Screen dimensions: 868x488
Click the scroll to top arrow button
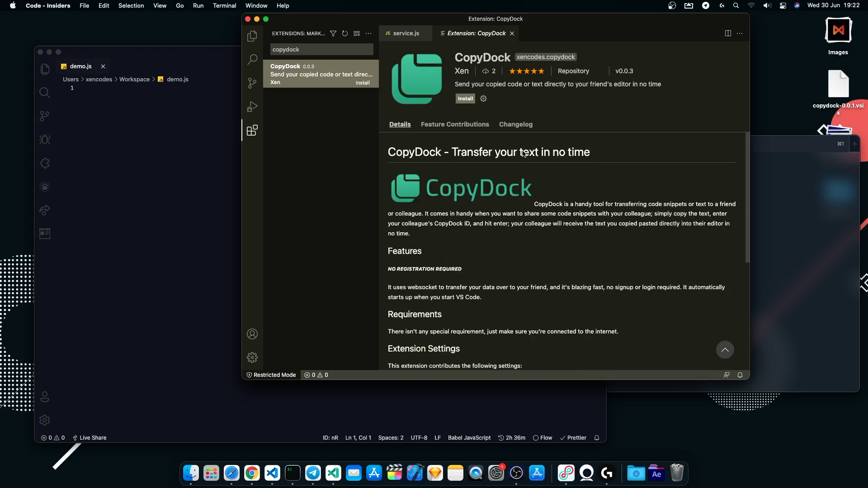(x=725, y=350)
